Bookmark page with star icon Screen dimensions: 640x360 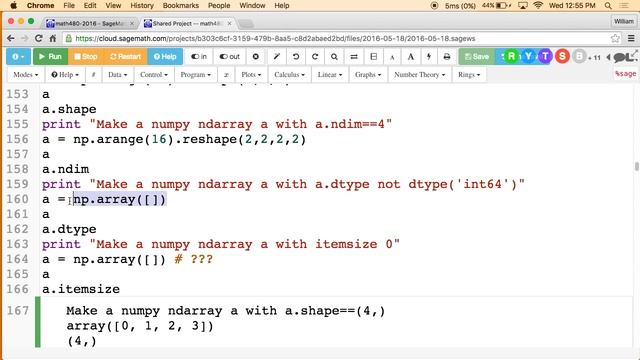(615, 38)
